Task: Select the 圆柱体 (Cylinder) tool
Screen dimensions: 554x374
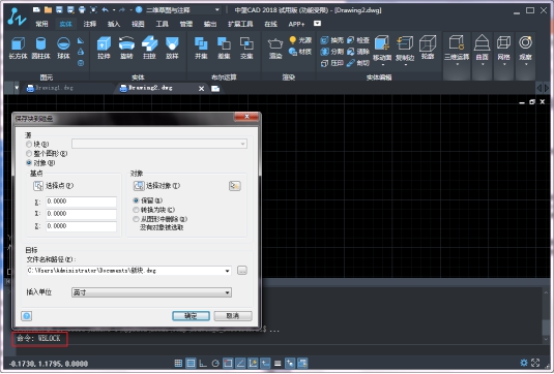Action: pos(41,48)
